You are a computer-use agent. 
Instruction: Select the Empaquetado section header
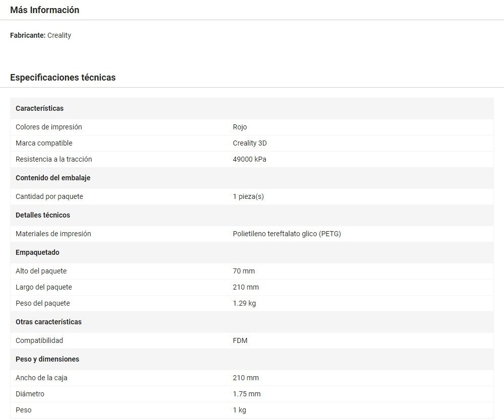(x=37, y=252)
